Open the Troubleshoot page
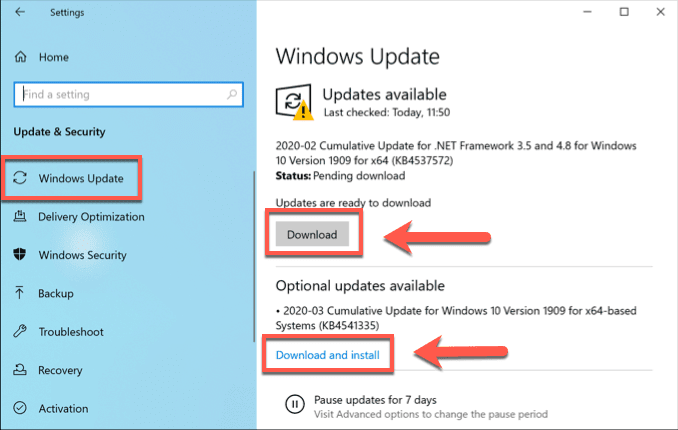 [71, 332]
